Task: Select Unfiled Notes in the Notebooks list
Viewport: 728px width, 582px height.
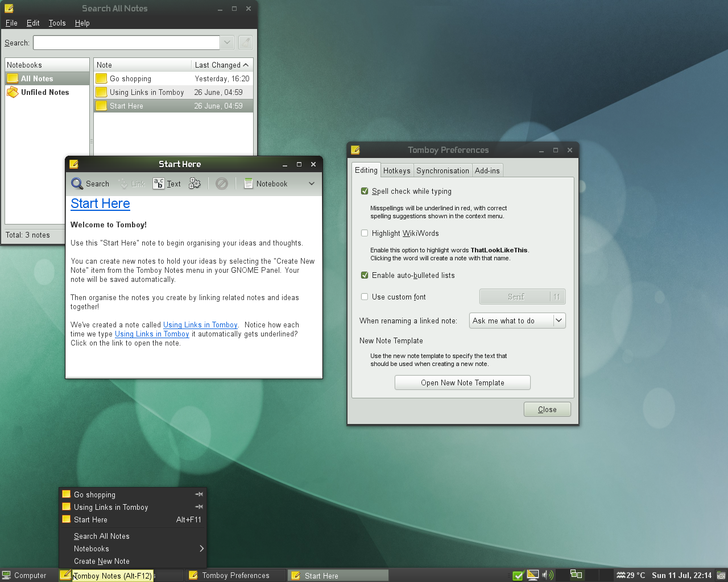Action: point(47,92)
